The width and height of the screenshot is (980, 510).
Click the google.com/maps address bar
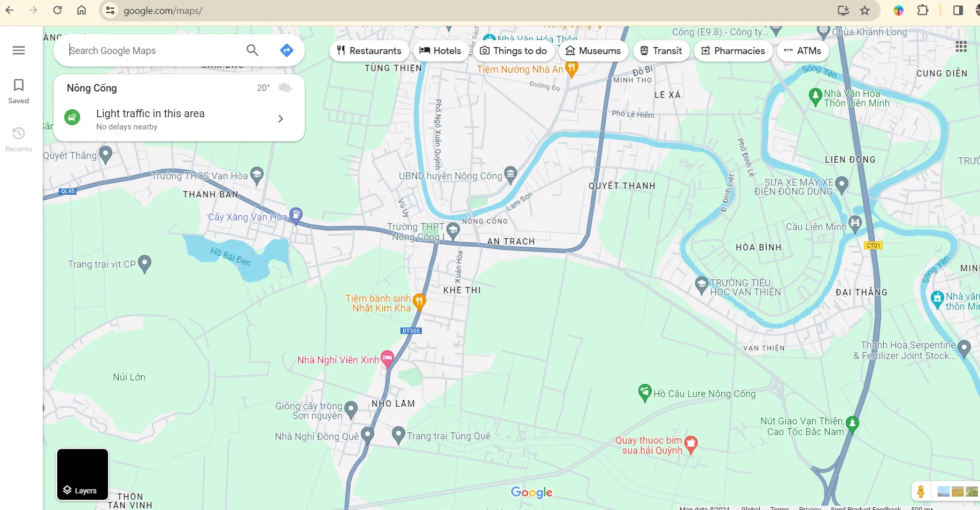pos(163,11)
